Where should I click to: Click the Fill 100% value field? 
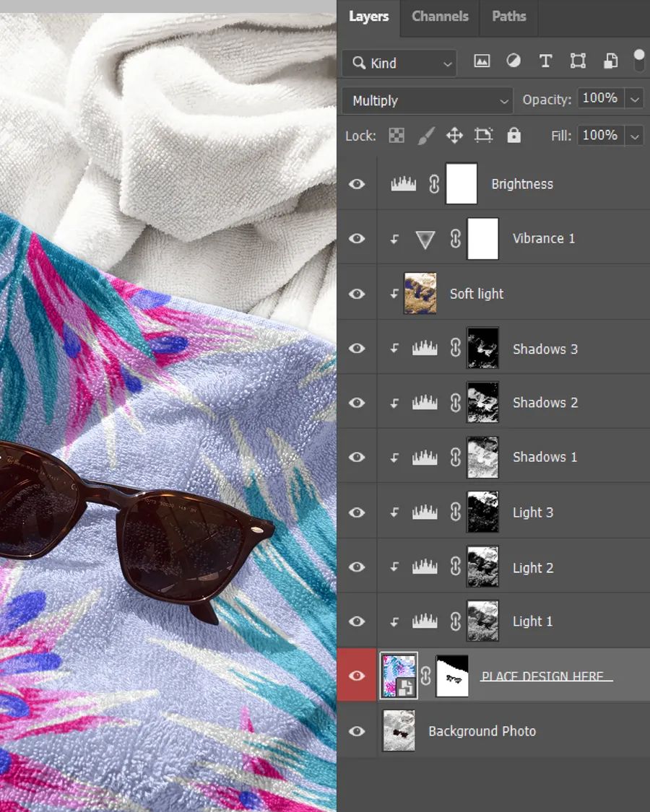[600, 136]
